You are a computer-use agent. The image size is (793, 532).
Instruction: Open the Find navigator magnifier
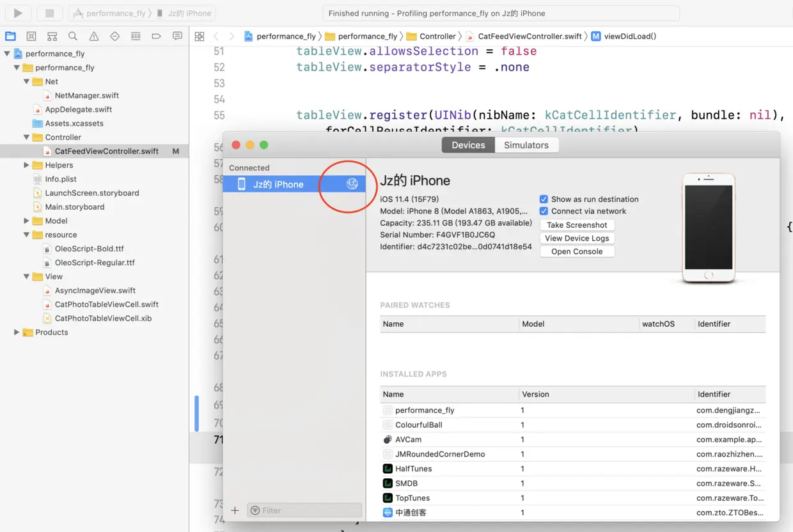coord(73,36)
